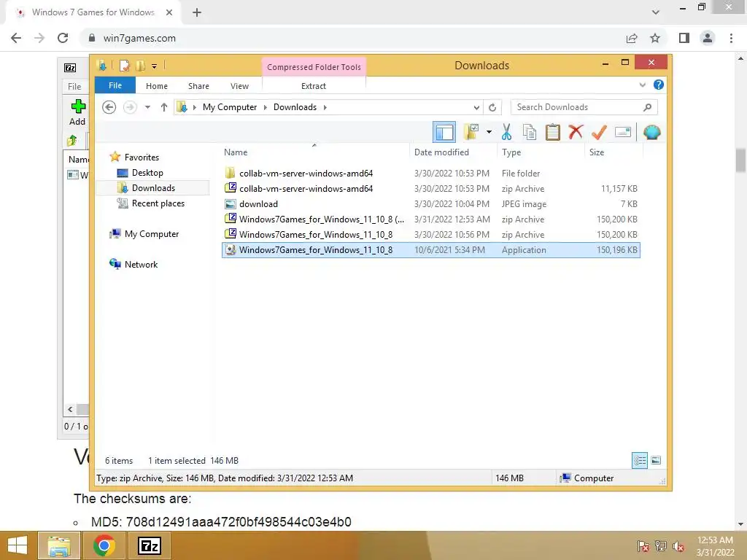Click the search magnifier icon

click(647, 107)
